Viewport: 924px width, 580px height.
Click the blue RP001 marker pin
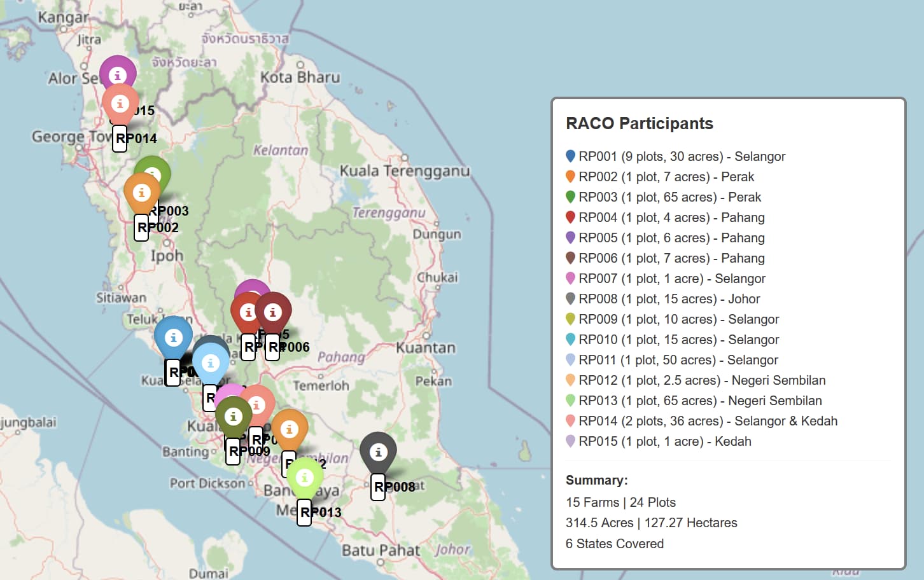coord(173,338)
